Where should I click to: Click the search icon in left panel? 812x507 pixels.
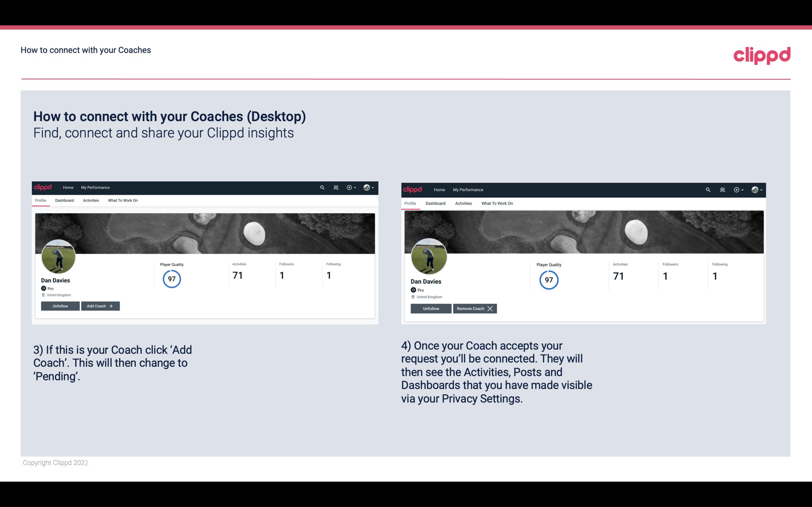323,187
